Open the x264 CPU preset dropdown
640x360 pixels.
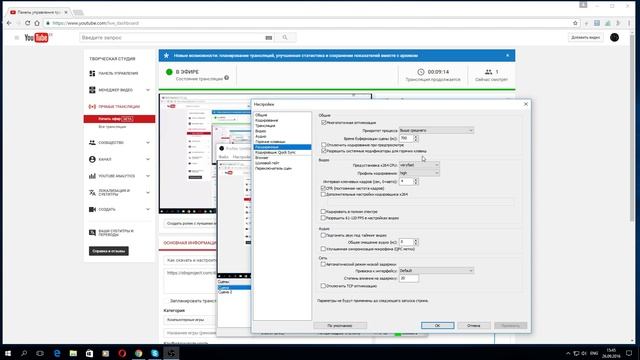pyautogui.click(x=419, y=165)
